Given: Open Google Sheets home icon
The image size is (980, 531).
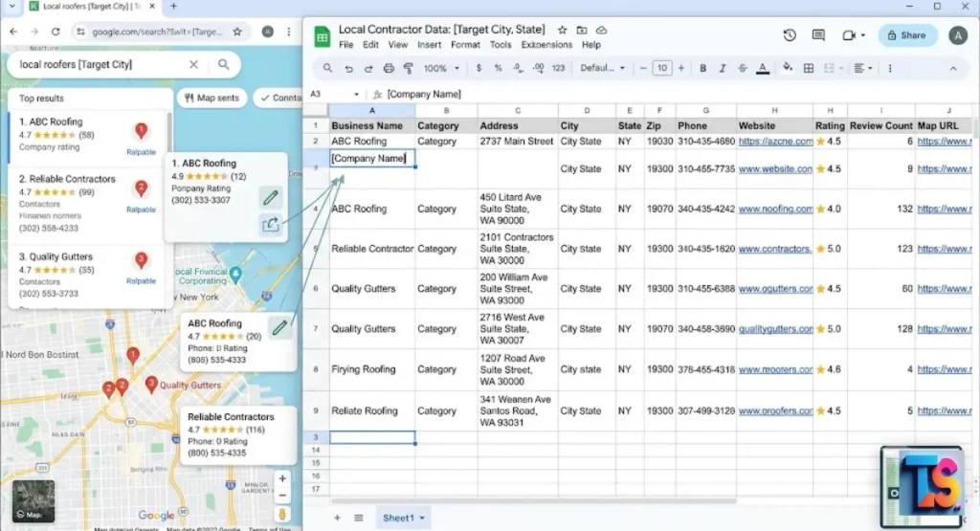Looking at the screenshot, I should coord(322,37).
